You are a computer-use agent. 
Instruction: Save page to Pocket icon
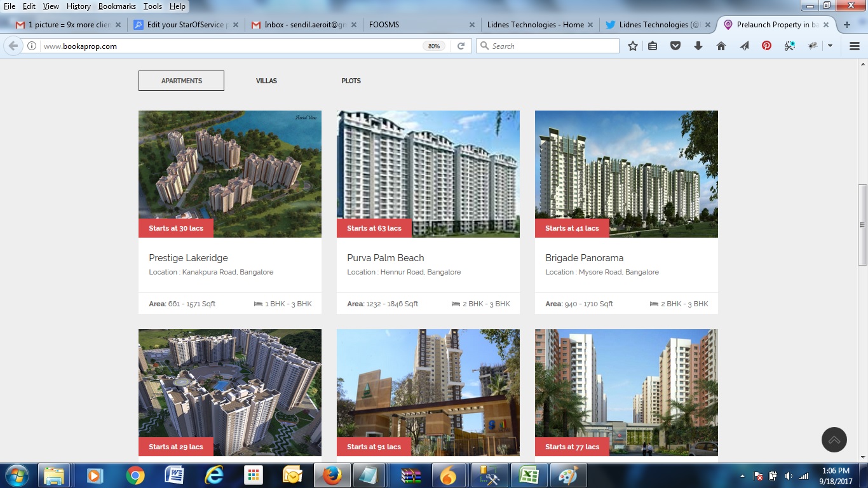pos(675,46)
